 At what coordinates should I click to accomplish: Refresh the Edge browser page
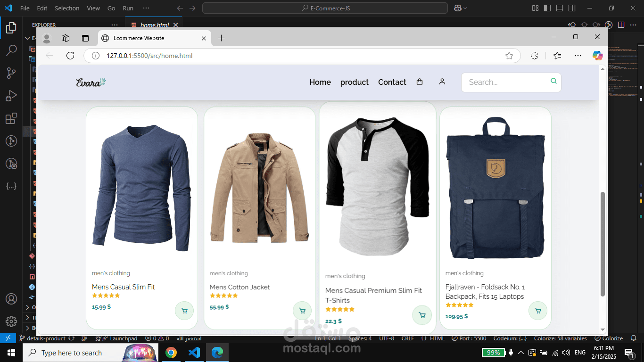tap(70, 56)
